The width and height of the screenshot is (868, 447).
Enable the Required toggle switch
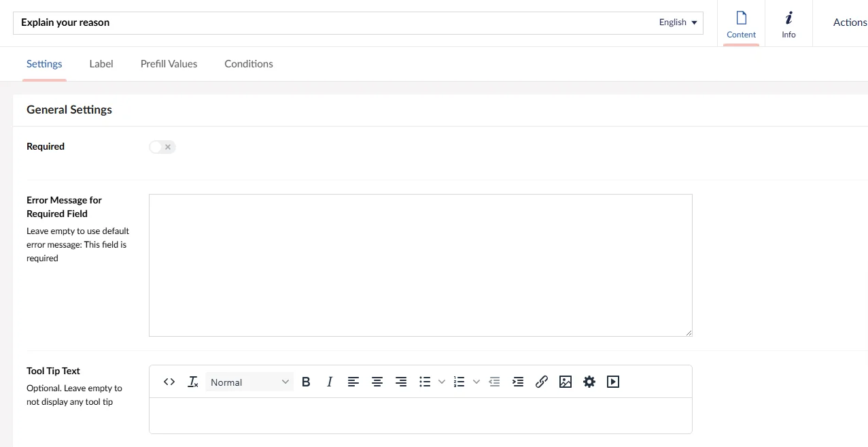[162, 147]
